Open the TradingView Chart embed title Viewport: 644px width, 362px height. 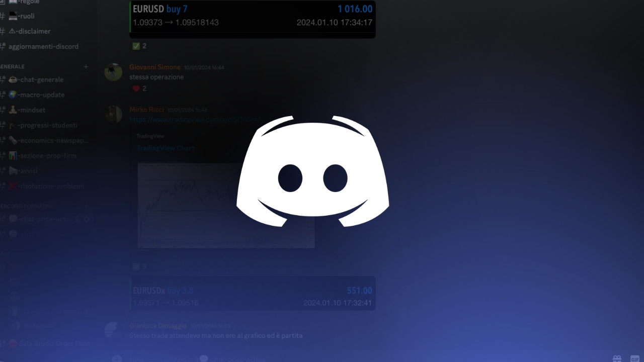[x=166, y=148]
